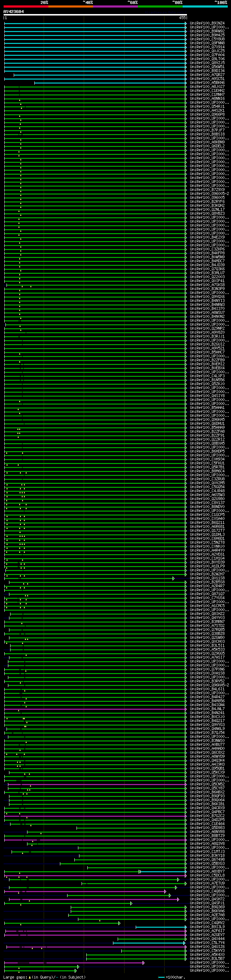This screenshot has width=231, height=980.
Task: Select hit label UniRef100_B7G2C2
Action: tap(208, 816)
